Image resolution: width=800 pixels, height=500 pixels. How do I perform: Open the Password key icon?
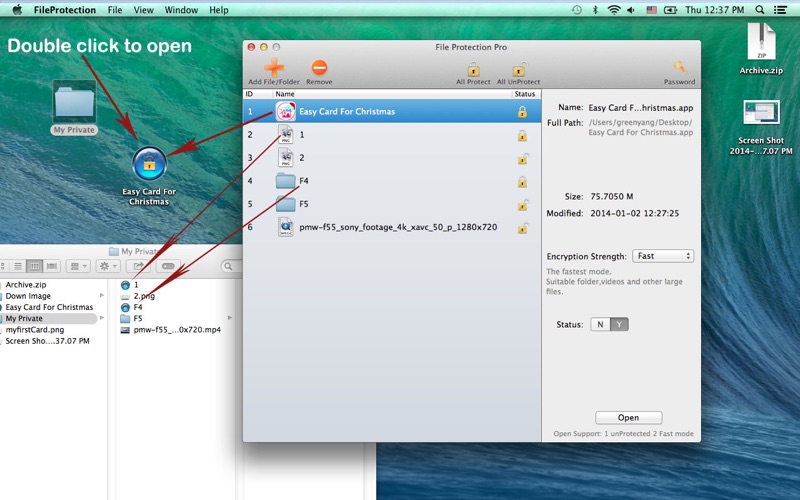[x=679, y=67]
